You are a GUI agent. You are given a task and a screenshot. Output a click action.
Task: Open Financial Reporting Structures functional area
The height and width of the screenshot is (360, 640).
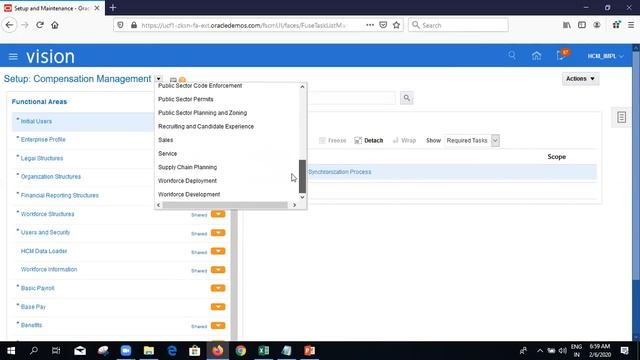tap(60, 196)
